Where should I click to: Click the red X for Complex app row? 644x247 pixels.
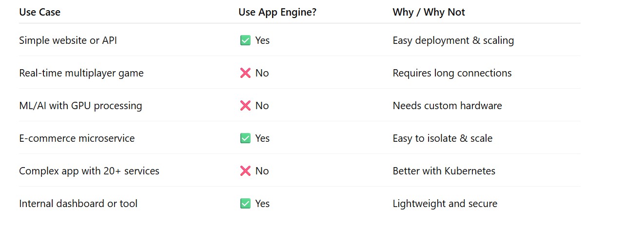point(245,171)
